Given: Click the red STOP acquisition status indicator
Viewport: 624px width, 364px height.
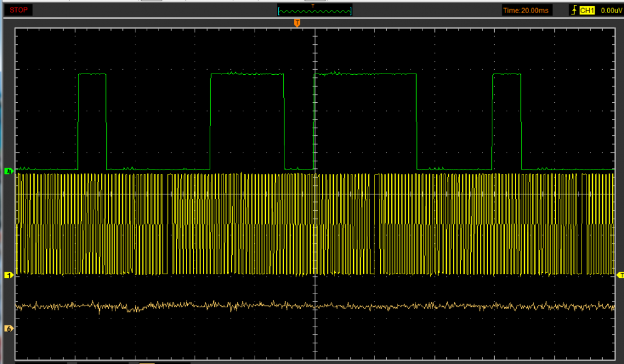Looking at the screenshot, I should click(x=17, y=10).
